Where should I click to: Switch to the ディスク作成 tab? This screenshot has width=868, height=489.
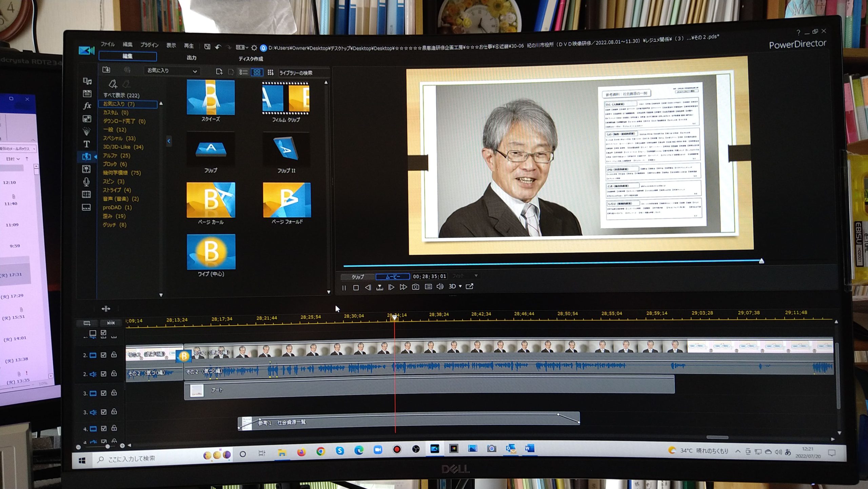coord(251,59)
